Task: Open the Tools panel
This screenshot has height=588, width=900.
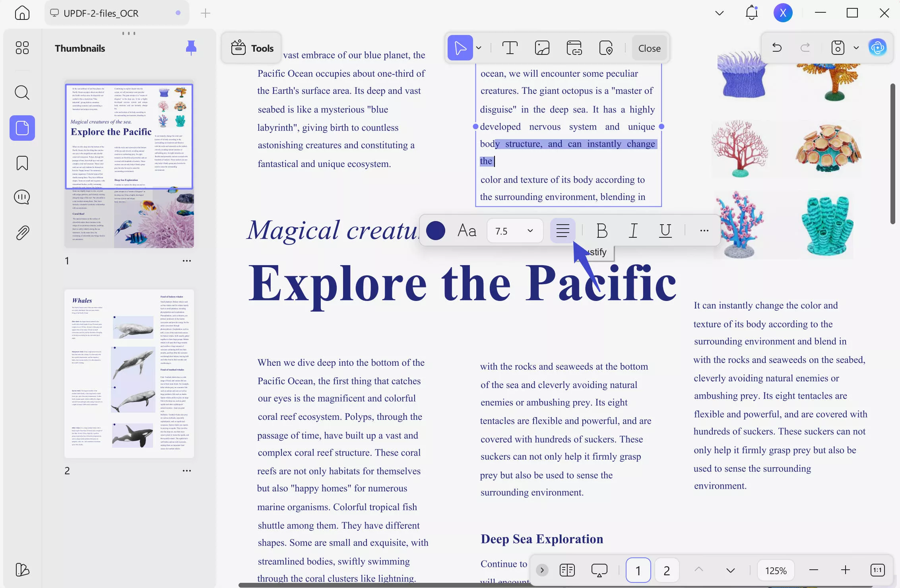Action: (251, 48)
